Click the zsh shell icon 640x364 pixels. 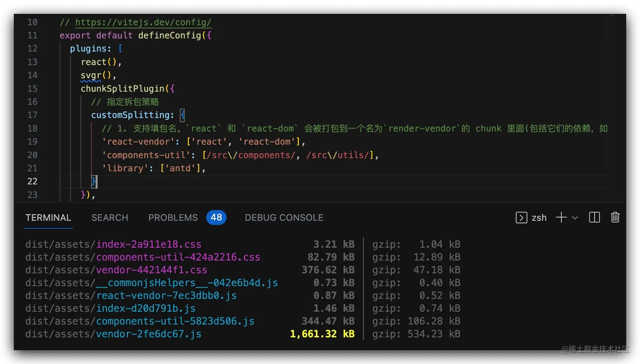pos(521,217)
